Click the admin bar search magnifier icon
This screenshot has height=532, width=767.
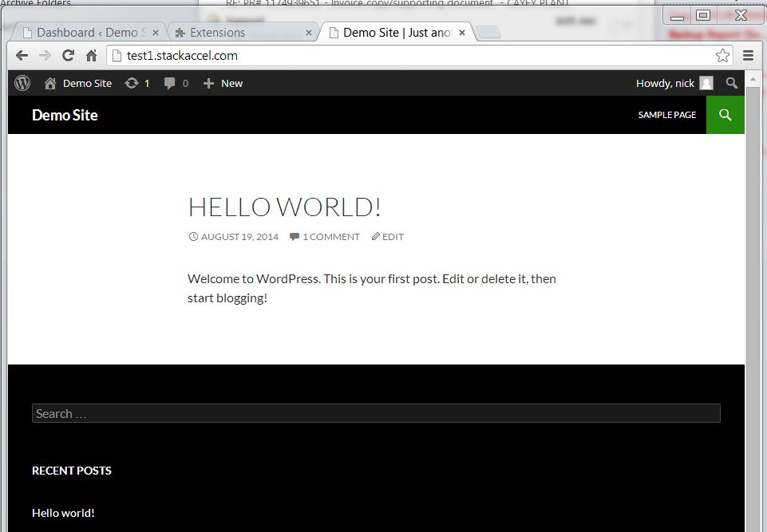pos(731,82)
